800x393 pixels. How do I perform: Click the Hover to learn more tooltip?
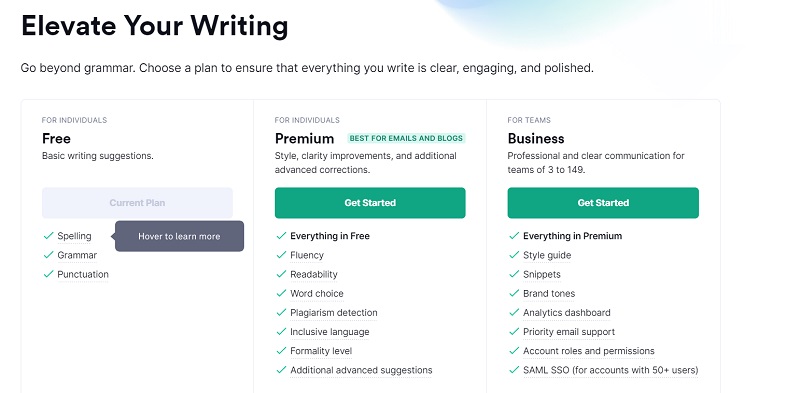[x=179, y=236]
